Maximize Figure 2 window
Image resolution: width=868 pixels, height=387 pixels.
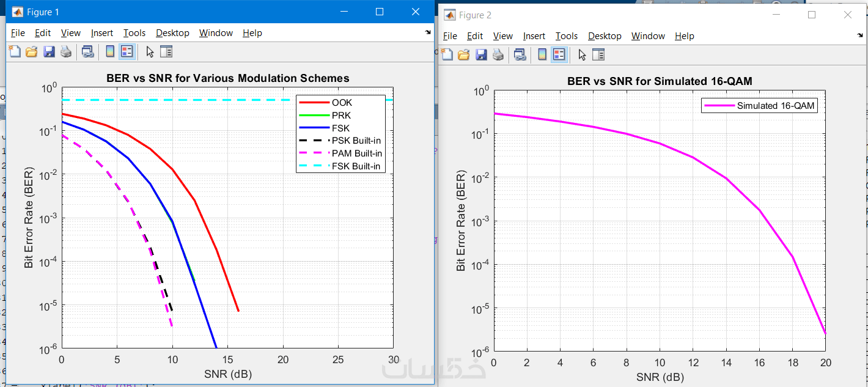[812, 15]
